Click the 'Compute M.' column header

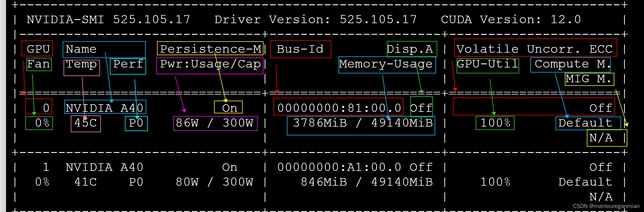tap(573, 64)
